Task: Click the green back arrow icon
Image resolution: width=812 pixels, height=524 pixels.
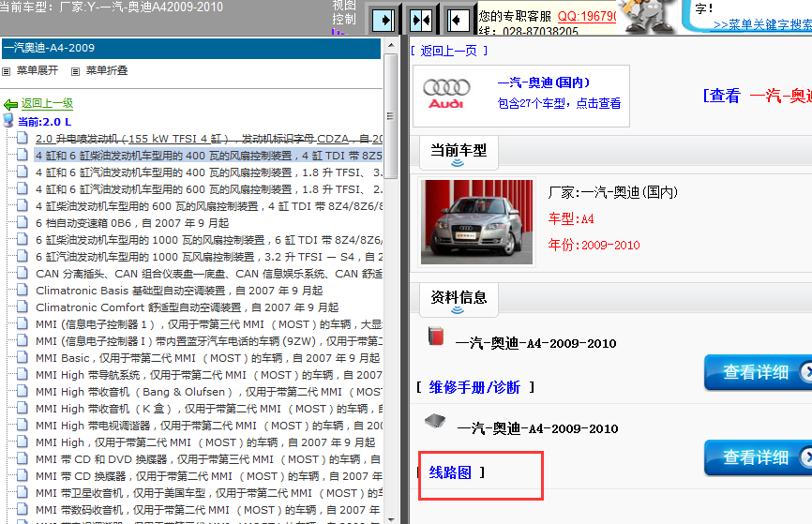Action: tap(10, 105)
